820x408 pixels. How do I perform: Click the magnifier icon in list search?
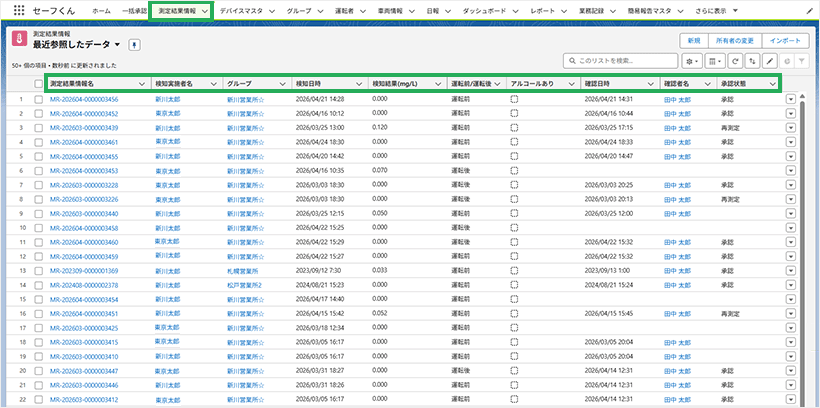click(573, 61)
